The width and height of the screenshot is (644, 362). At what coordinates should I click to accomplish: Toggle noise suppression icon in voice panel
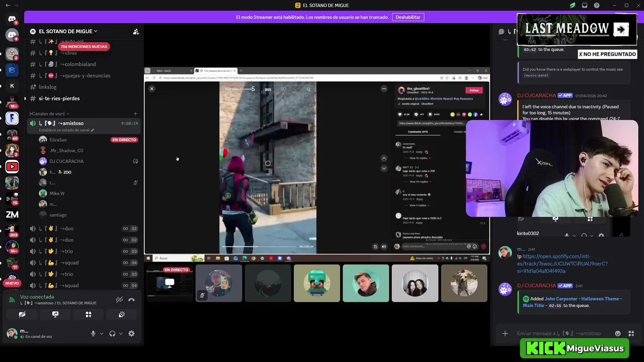pyautogui.click(x=119, y=300)
